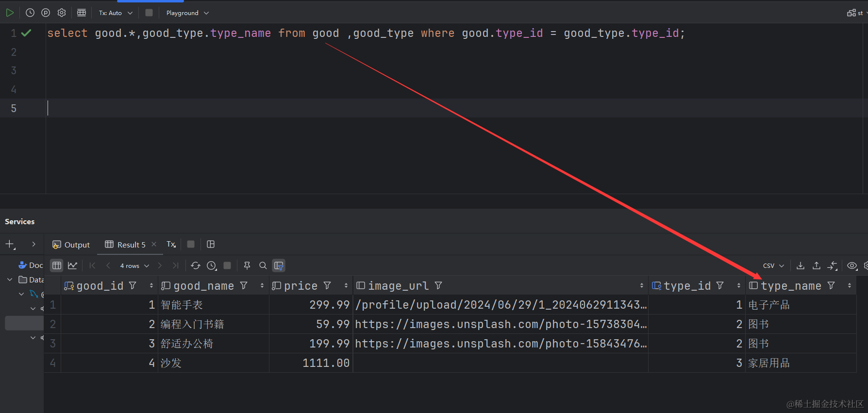Click the import data upload icon

(817, 265)
